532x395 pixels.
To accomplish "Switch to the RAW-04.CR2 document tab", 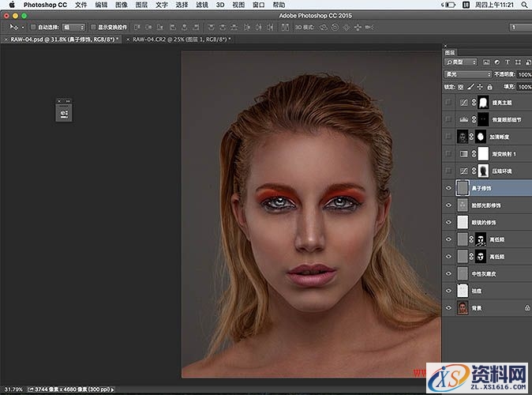I will point(173,38).
